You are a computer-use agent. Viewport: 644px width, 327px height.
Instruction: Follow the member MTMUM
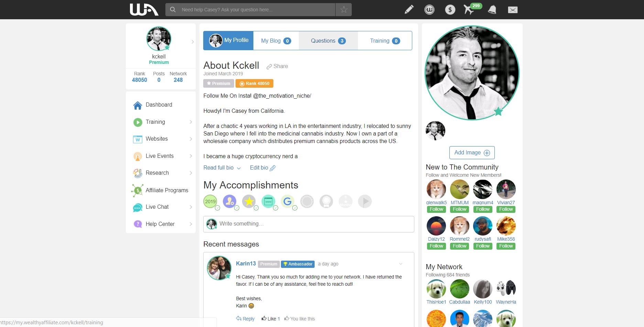click(460, 209)
